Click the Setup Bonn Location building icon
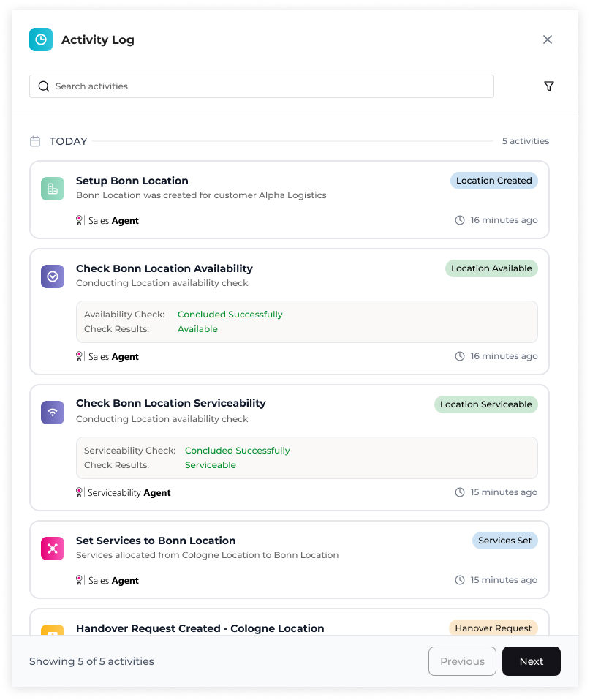Viewport: 590px width, 700px height. [x=53, y=189]
